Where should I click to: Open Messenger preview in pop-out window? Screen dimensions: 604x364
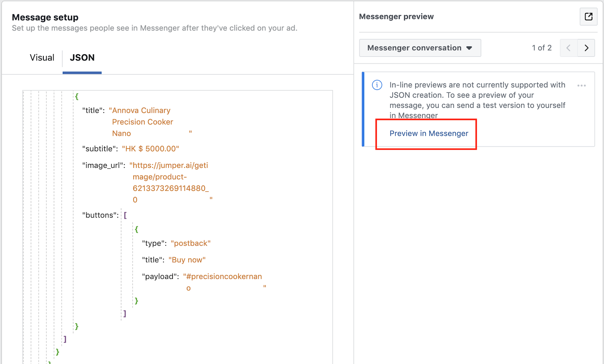[x=588, y=17]
